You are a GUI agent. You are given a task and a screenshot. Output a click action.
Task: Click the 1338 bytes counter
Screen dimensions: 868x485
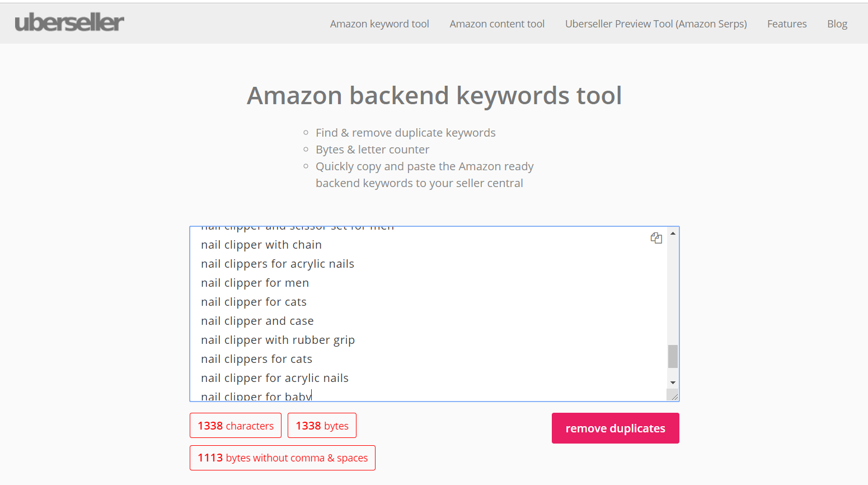pyautogui.click(x=322, y=426)
